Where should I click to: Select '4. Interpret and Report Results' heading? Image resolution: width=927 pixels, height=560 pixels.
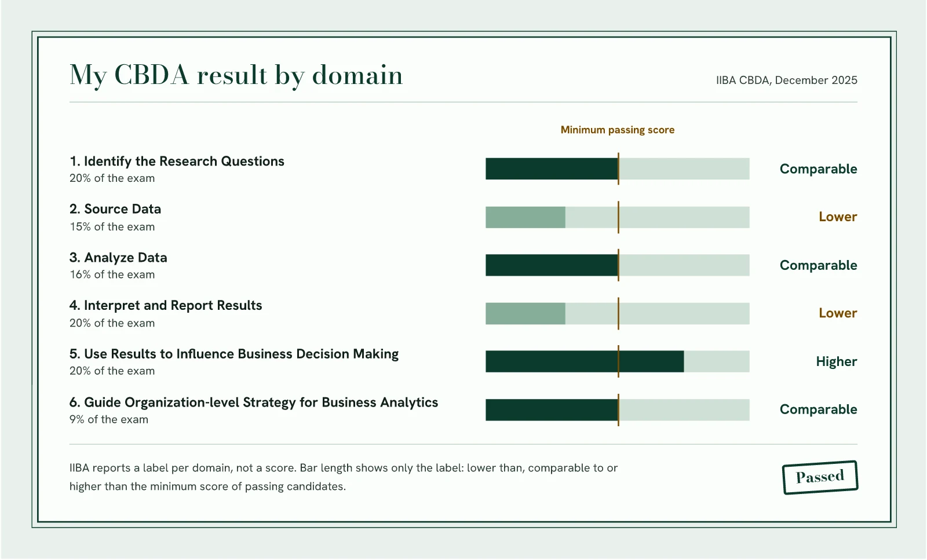click(x=166, y=305)
